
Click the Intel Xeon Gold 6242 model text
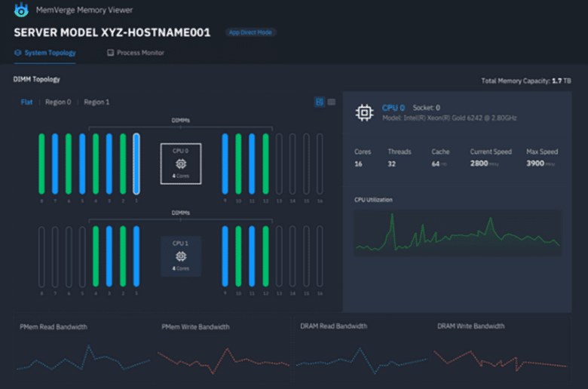[x=449, y=118]
